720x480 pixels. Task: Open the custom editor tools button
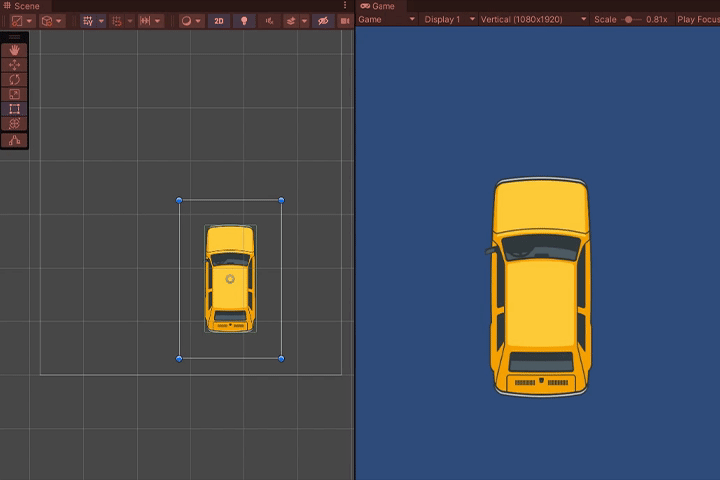tap(14, 140)
